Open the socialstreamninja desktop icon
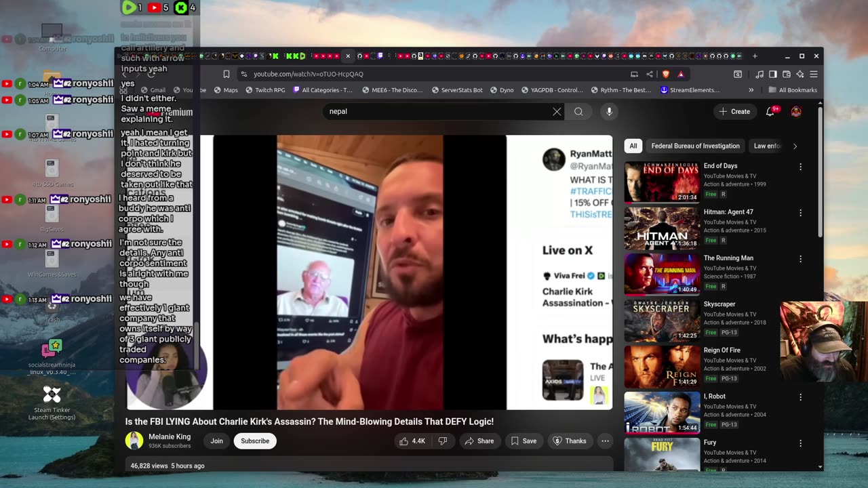Viewport: 868px width, 488px height. pyautogui.click(x=52, y=357)
